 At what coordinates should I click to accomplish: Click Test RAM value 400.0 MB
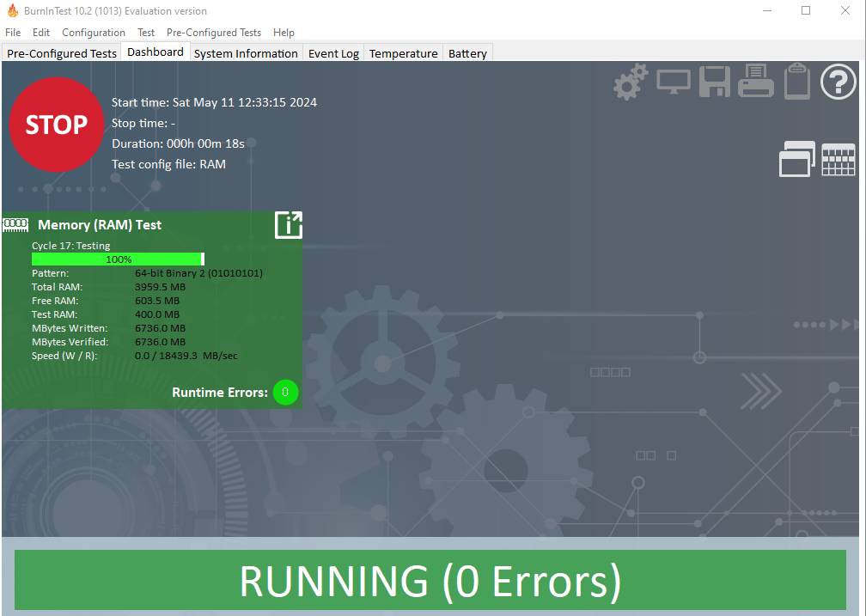pos(157,314)
